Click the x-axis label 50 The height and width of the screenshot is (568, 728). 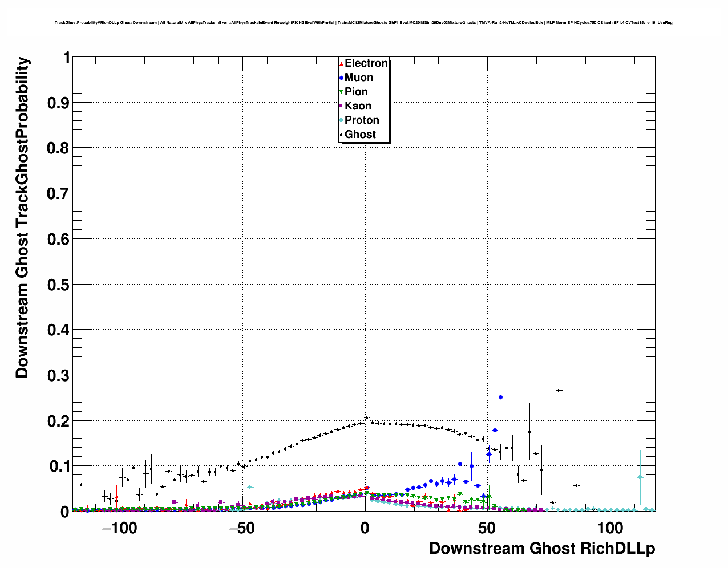[x=487, y=528]
